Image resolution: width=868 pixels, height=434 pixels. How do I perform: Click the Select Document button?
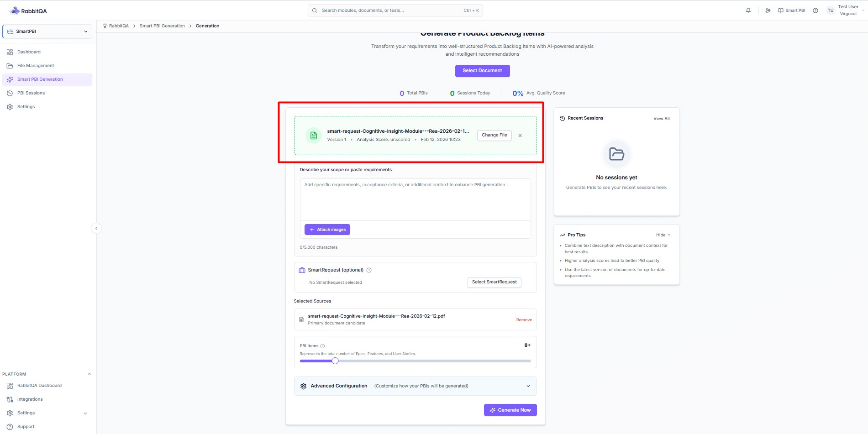point(482,71)
